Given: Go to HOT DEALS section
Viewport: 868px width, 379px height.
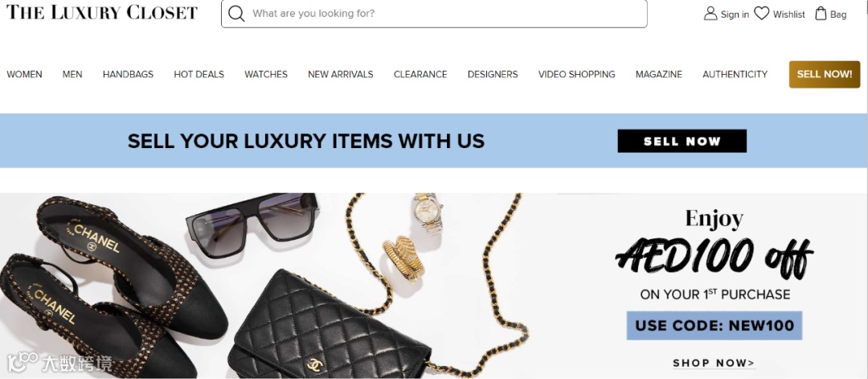Looking at the screenshot, I should click(x=199, y=74).
